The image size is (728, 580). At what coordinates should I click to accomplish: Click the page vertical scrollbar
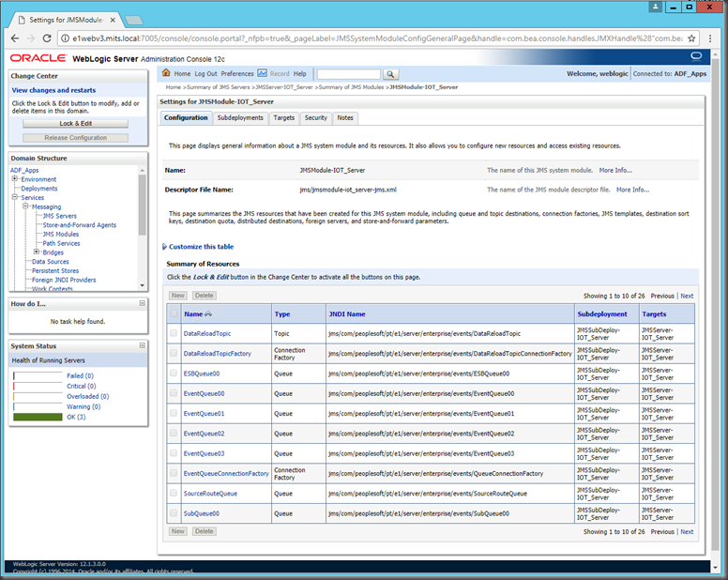click(x=715, y=302)
